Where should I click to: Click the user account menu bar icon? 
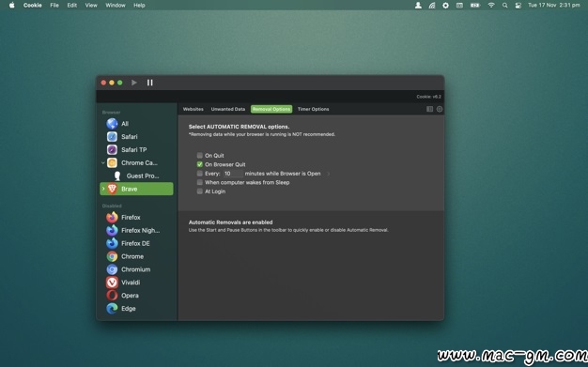coord(418,6)
